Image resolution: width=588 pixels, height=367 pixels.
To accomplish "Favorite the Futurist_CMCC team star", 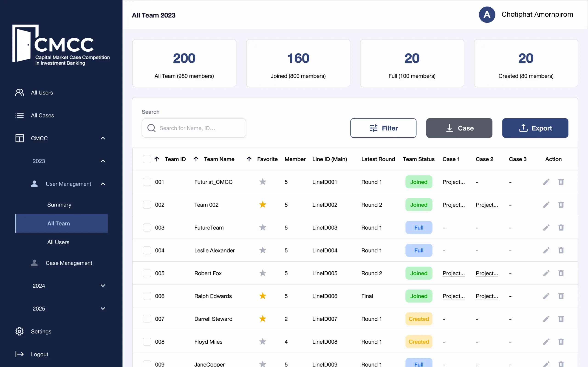I will coord(262,182).
